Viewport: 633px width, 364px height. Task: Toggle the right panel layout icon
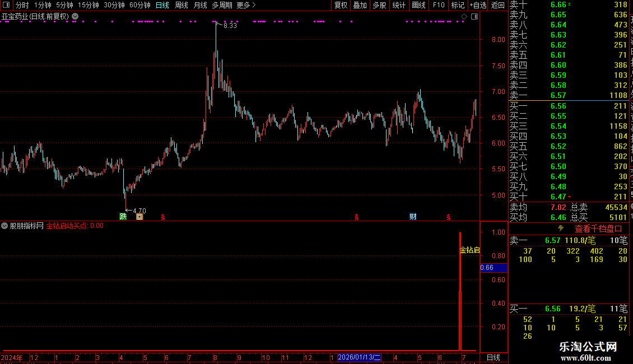pyautogui.click(x=474, y=17)
